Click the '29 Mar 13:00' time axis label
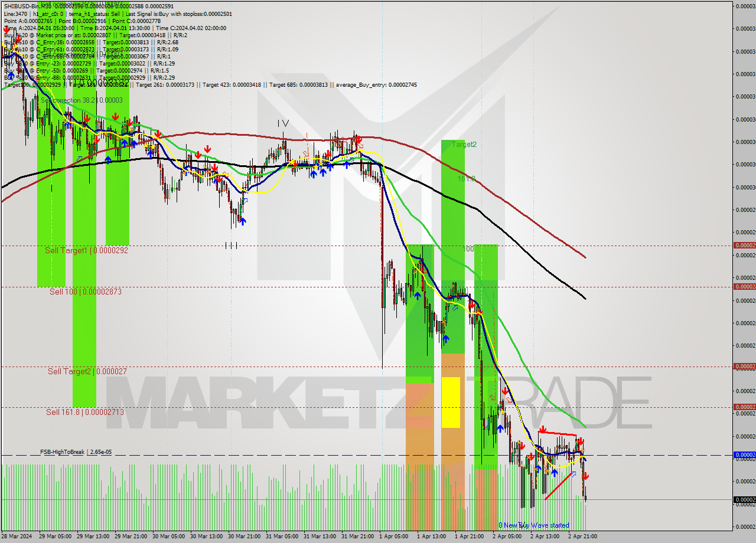This screenshot has height=543, width=756. click(x=93, y=536)
